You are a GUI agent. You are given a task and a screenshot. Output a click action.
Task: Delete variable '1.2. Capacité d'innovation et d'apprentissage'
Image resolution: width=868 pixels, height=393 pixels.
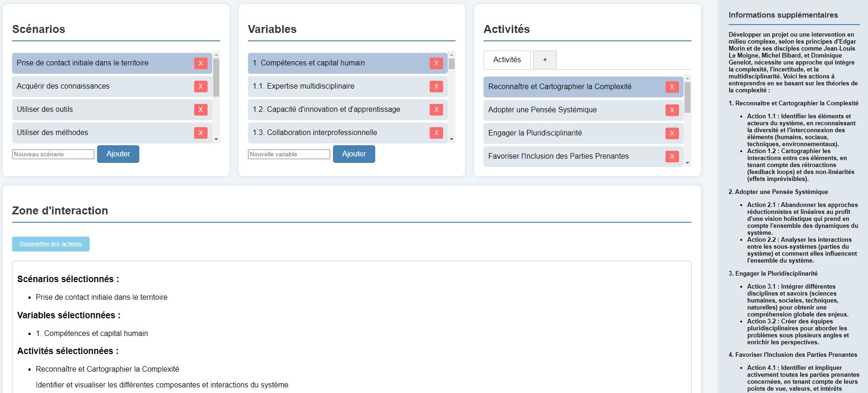coord(436,110)
